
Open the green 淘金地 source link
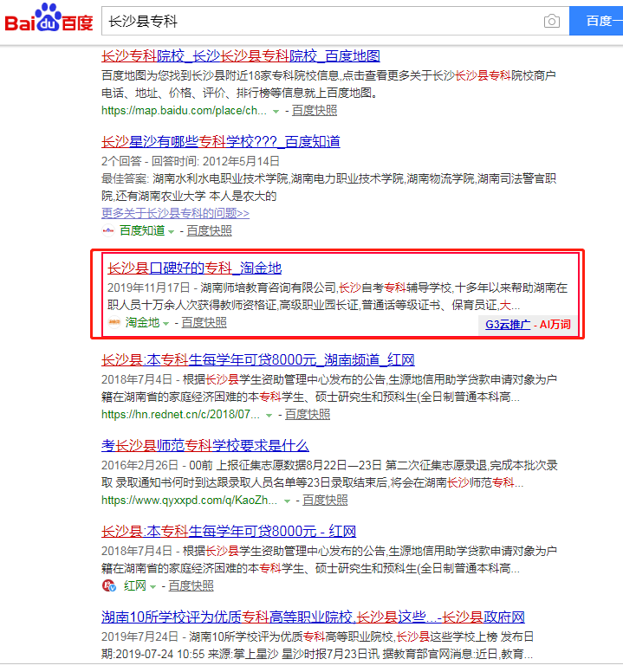coord(142,322)
